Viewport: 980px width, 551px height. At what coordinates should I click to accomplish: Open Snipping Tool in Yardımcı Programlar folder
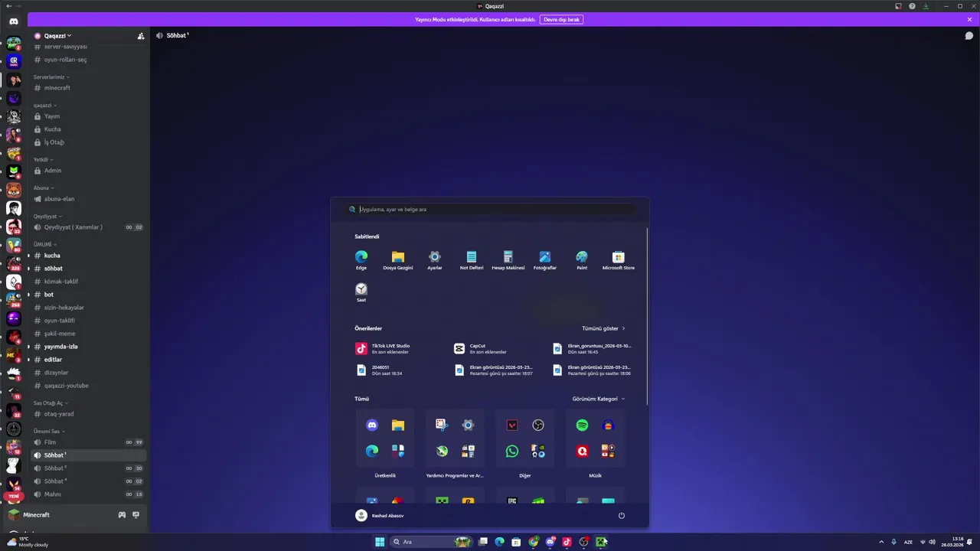pyautogui.click(x=442, y=425)
